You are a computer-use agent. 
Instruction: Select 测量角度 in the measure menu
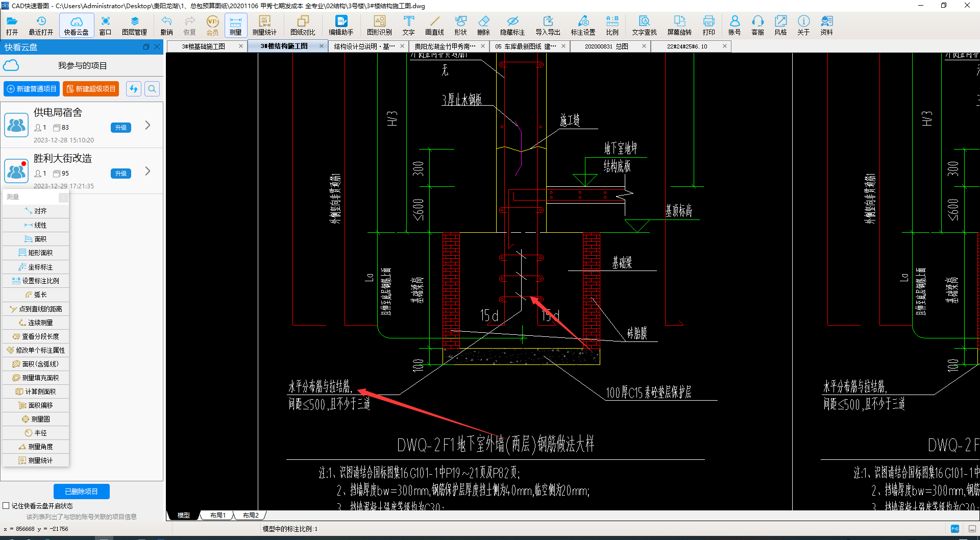pos(36,447)
